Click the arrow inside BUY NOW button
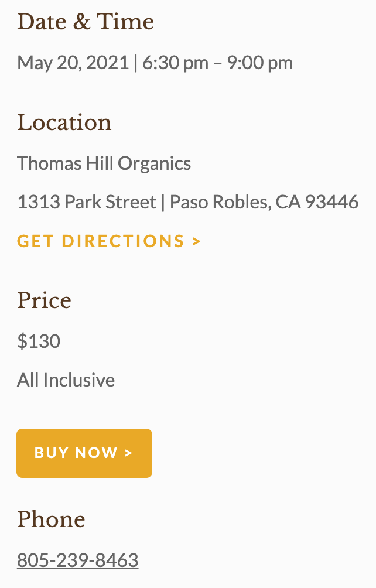Image resolution: width=376 pixels, height=588 pixels. (129, 453)
